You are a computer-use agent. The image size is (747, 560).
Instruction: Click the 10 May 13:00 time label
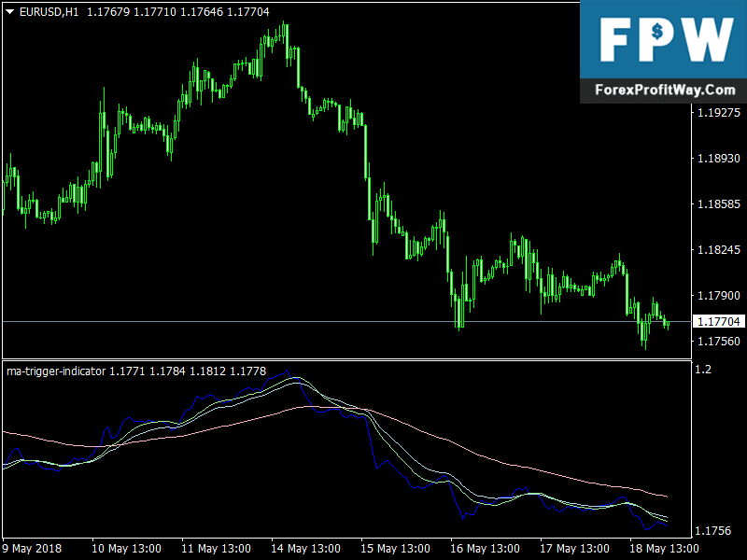point(126,549)
